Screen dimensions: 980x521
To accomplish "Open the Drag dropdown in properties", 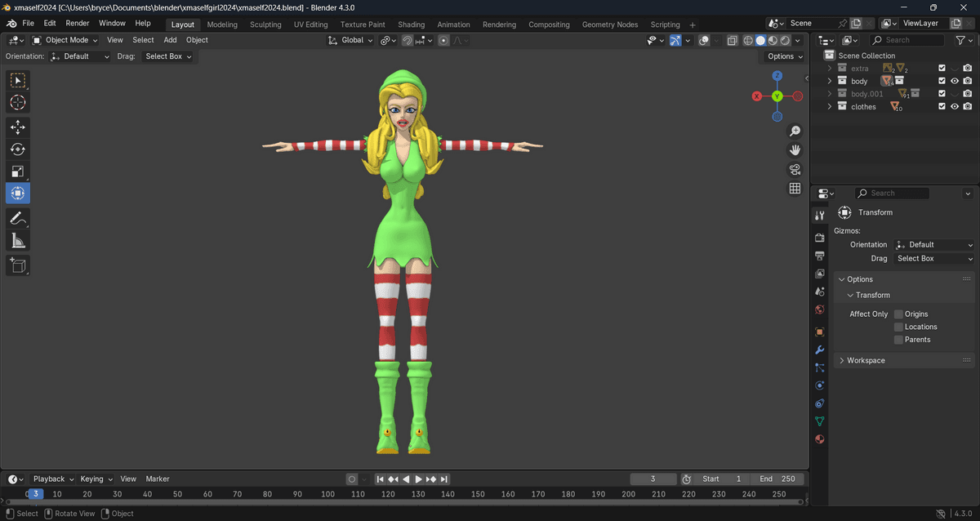I will point(934,259).
